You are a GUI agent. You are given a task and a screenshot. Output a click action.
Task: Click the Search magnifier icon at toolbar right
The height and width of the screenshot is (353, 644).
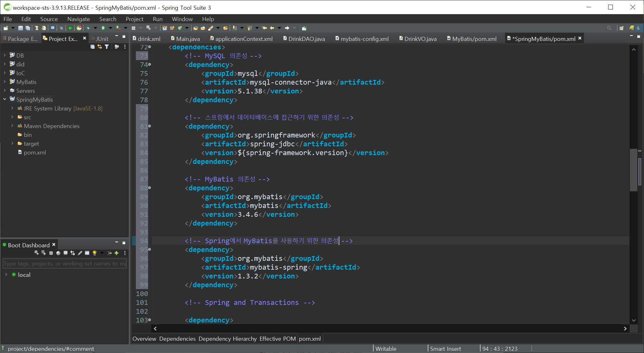(609, 28)
